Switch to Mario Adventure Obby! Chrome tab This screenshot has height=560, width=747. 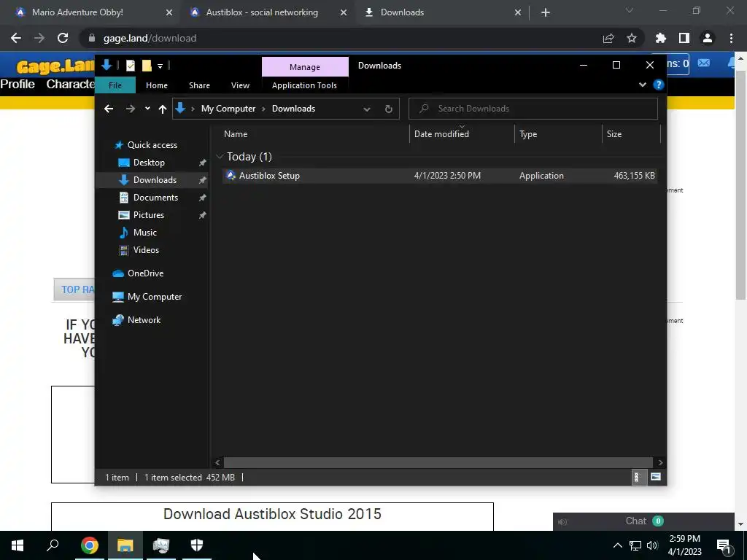(90, 12)
